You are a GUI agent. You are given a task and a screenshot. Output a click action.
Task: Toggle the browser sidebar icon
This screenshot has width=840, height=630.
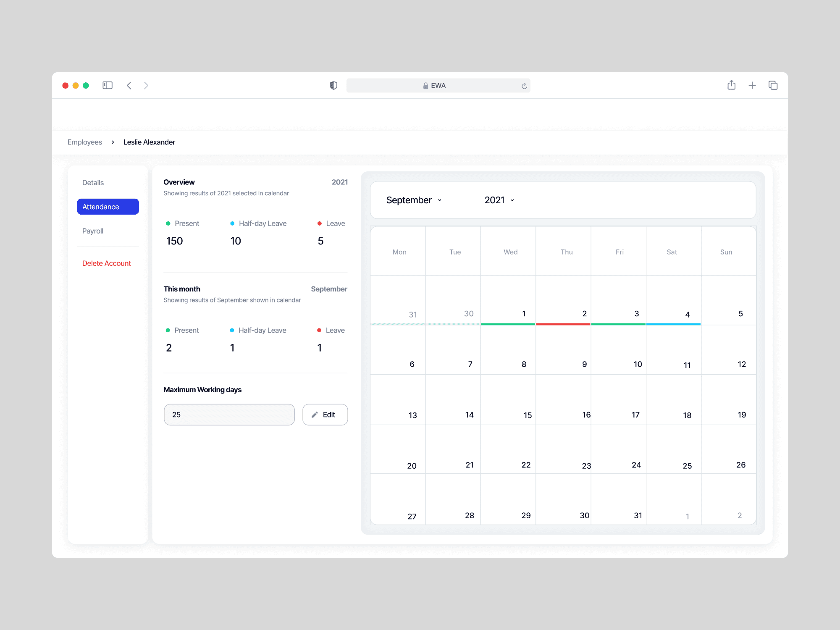(108, 85)
